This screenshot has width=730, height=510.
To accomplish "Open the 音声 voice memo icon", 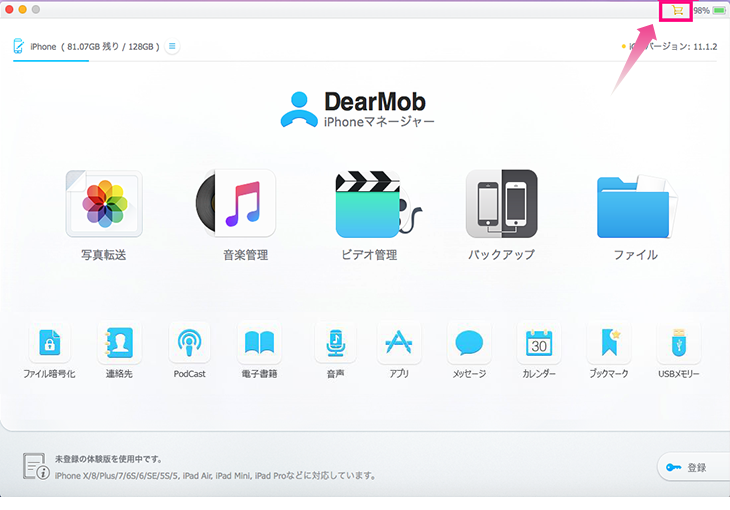I will point(335,343).
